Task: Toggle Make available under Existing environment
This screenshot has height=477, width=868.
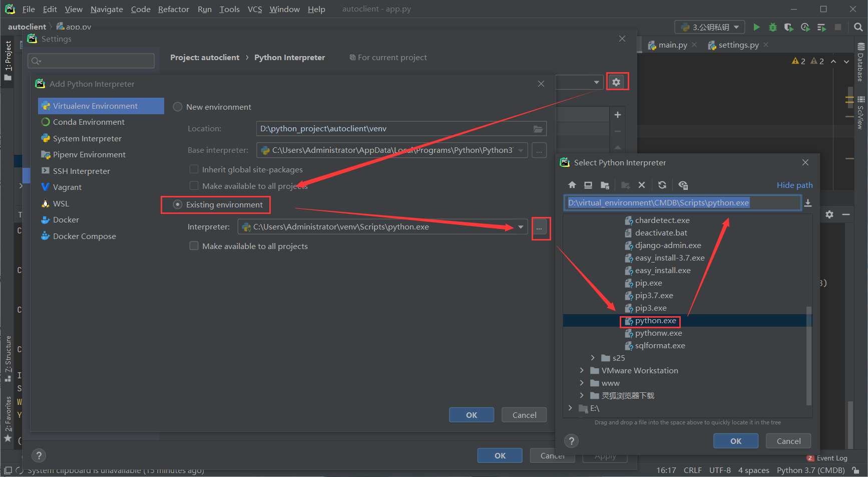Action: pyautogui.click(x=194, y=246)
